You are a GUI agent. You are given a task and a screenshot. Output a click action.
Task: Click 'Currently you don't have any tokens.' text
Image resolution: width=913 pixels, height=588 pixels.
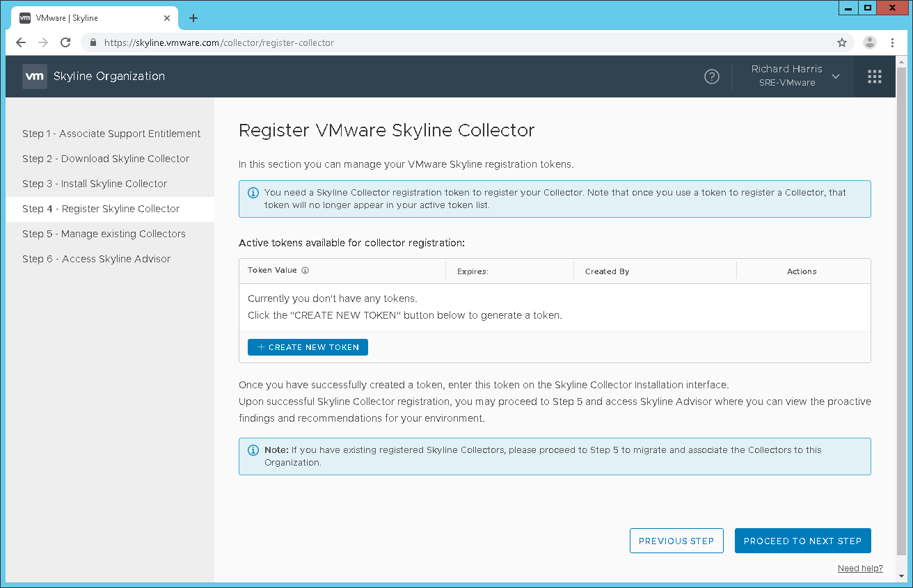click(x=333, y=299)
